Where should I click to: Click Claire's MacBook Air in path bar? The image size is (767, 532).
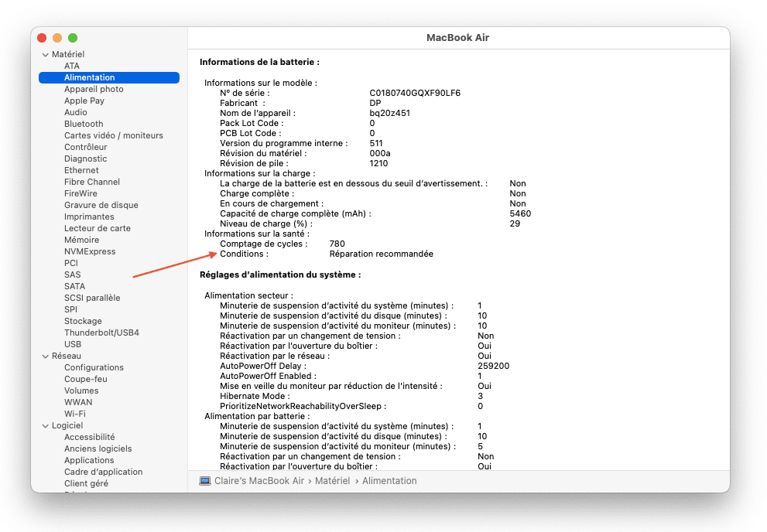[261, 481]
